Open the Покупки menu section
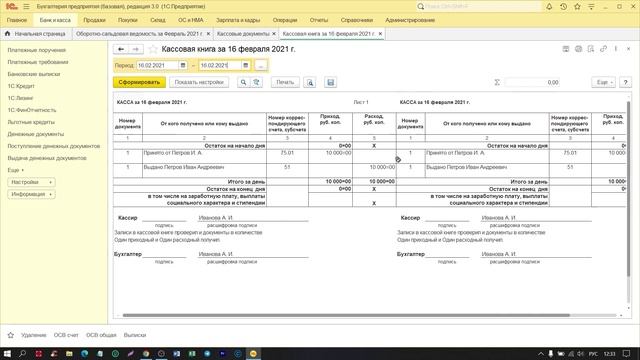Screen dimensions: 640x360 pos(127,20)
